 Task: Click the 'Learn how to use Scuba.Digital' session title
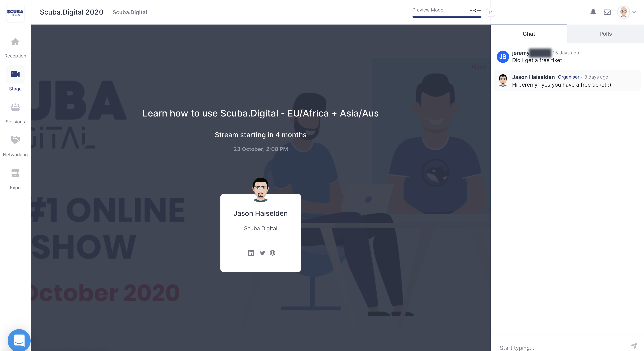pyautogui.click(x=260, y=113)
